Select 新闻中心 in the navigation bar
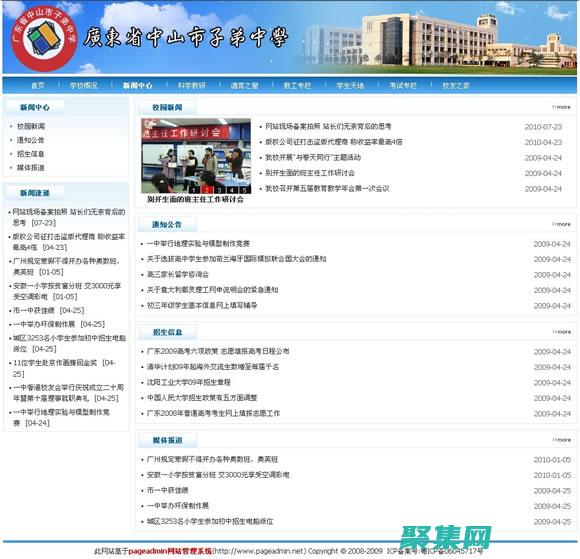This screenshot has width=580, height=559. 138,85
